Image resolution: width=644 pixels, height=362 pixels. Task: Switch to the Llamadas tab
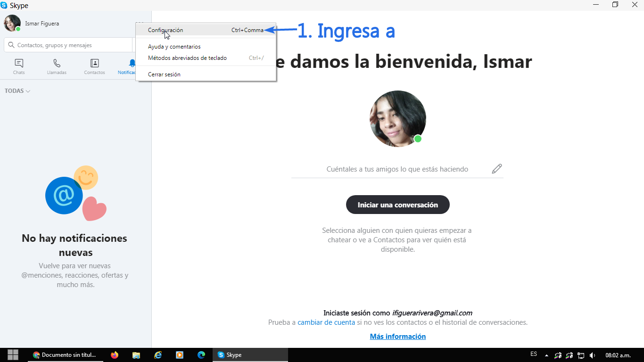[57, 66]
